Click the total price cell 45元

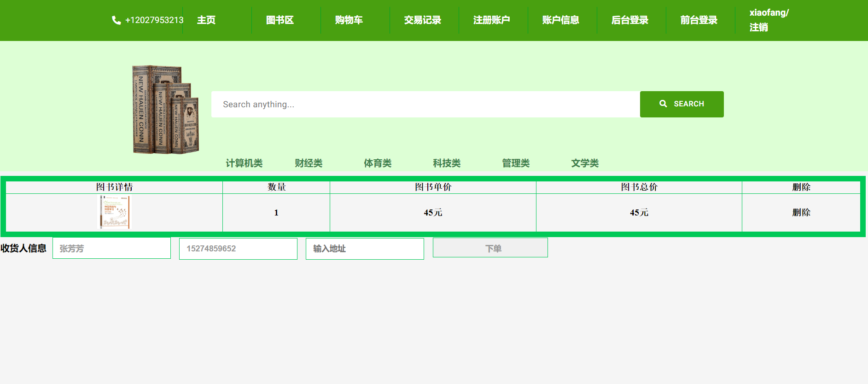(x=639, y=213)
